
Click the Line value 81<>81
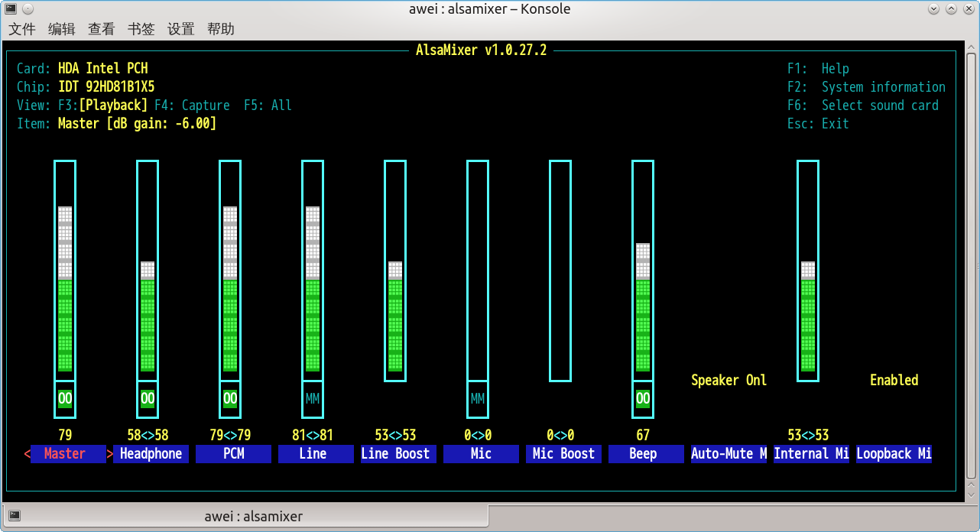tap(313, 435)
